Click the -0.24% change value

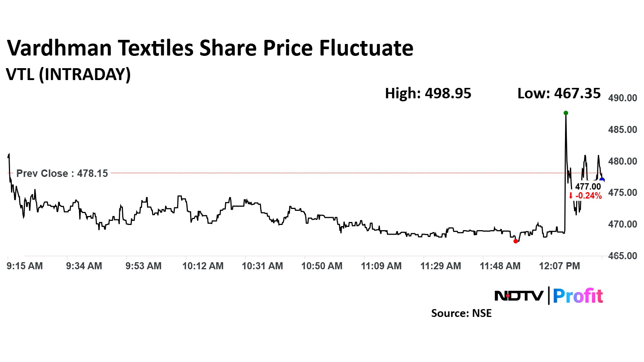click(588, 196)
